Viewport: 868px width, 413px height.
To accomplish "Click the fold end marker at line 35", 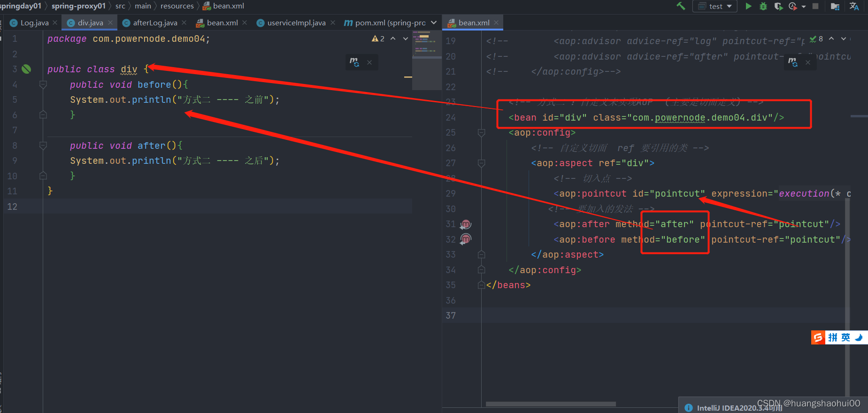I will [x=481, y=285].
